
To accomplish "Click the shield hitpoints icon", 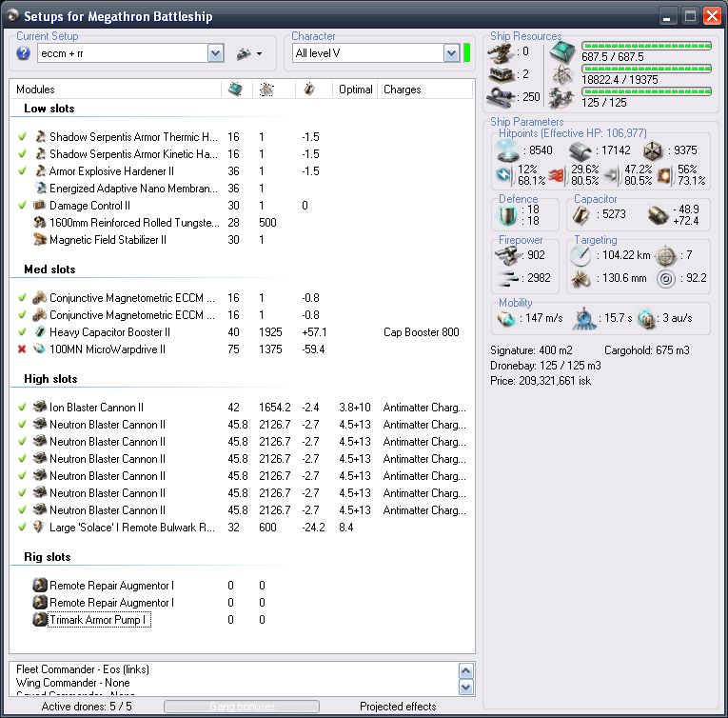I will coord(508,150).
